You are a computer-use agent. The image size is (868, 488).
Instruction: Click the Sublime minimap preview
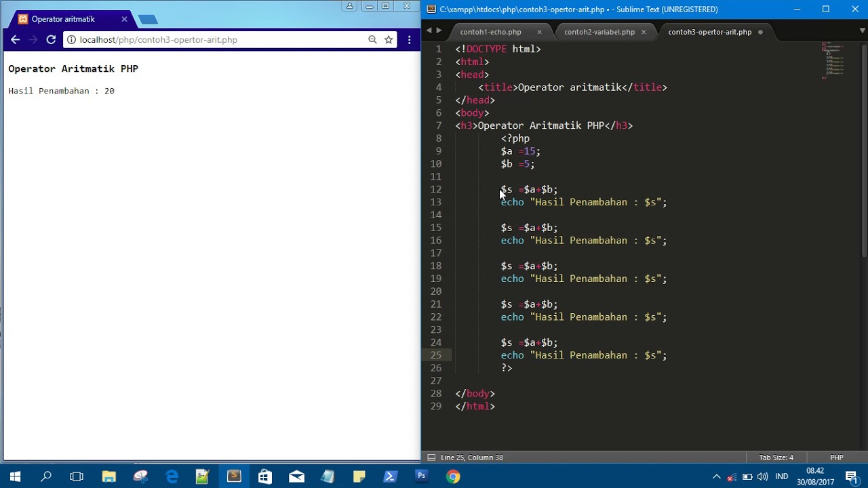834,61
